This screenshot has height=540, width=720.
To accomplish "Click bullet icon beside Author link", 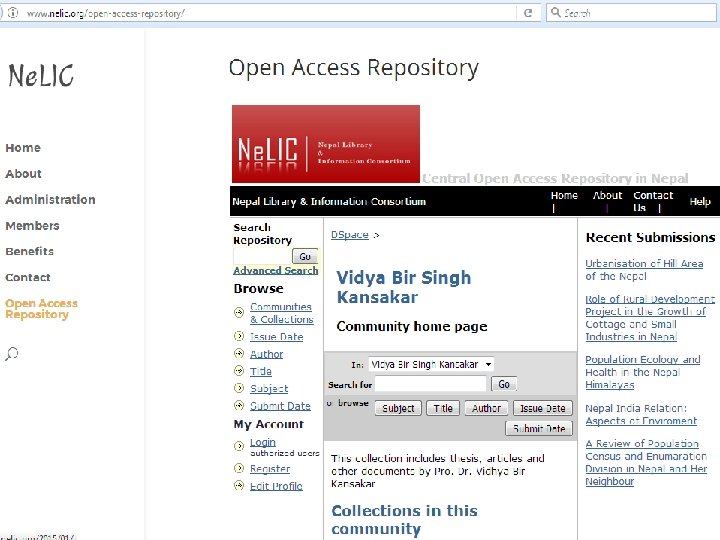I will coord(239,353).
